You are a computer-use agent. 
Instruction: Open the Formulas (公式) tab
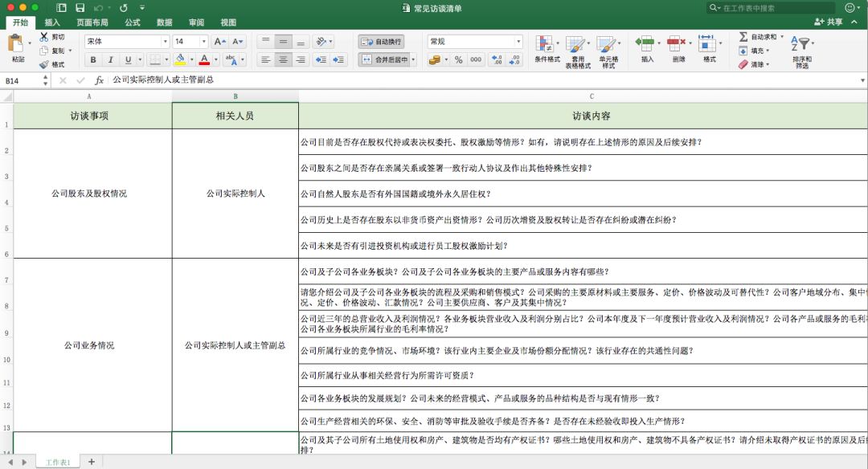133,22
